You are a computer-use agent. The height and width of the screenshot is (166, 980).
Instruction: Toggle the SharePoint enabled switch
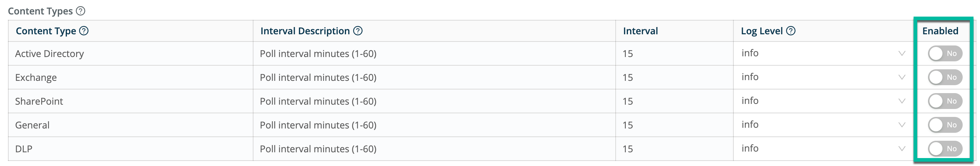945,101
